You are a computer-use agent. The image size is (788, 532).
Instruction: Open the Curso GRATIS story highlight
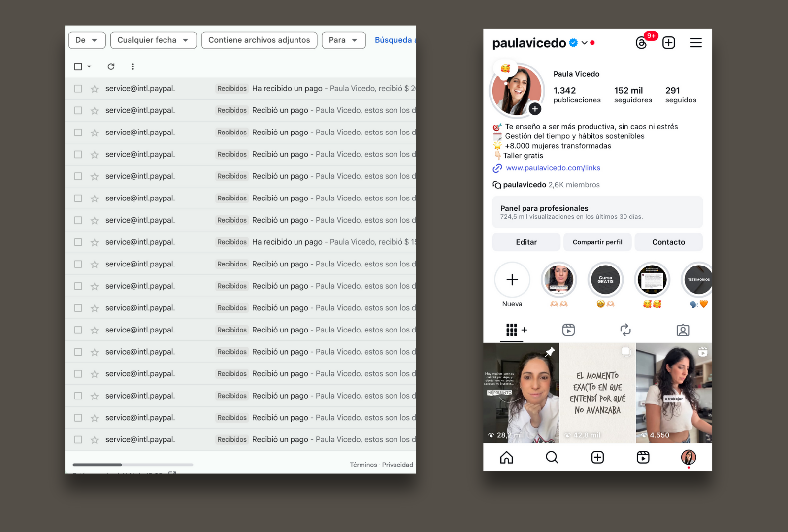606,280
